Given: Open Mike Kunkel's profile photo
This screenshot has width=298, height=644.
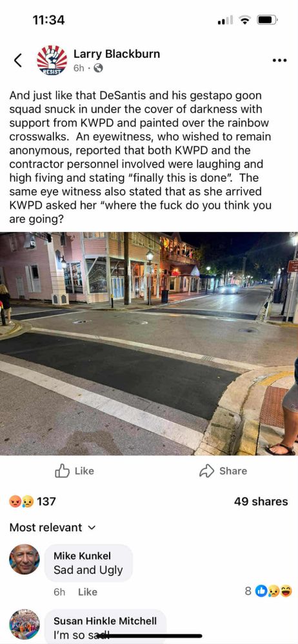Looking at the screenshot, I should (25, 560).
